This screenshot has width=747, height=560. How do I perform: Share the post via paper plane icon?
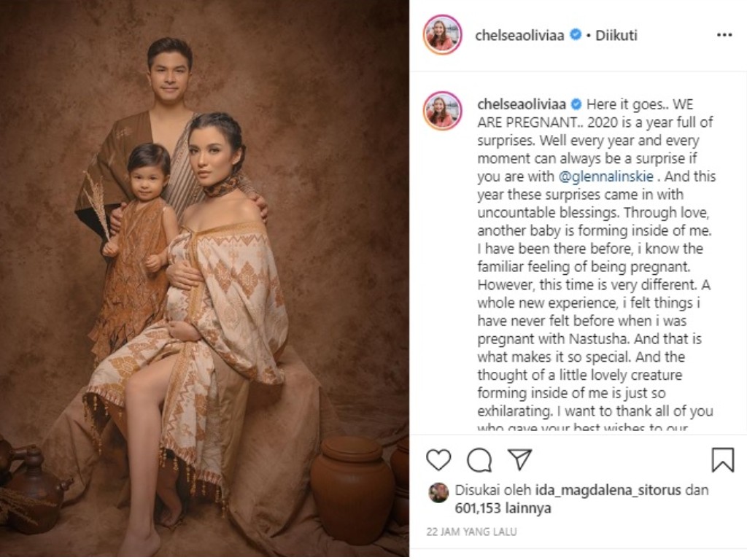click(x=519, y=459)
